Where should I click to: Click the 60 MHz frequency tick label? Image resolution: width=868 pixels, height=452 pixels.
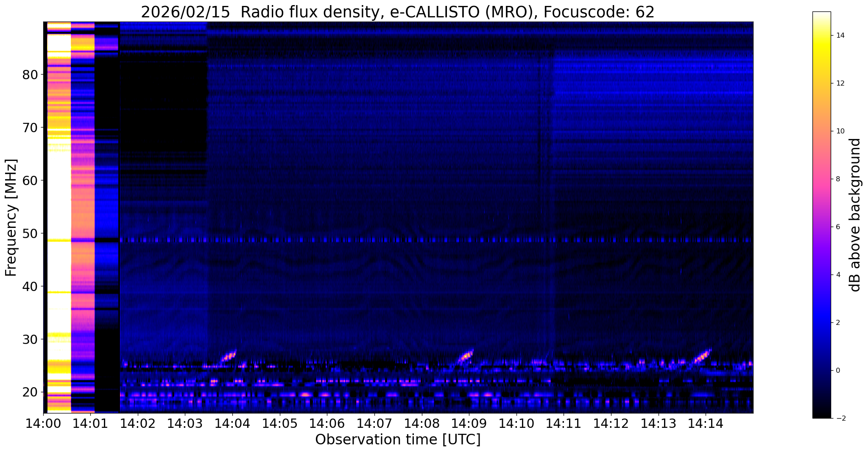[x=30, y=180]
